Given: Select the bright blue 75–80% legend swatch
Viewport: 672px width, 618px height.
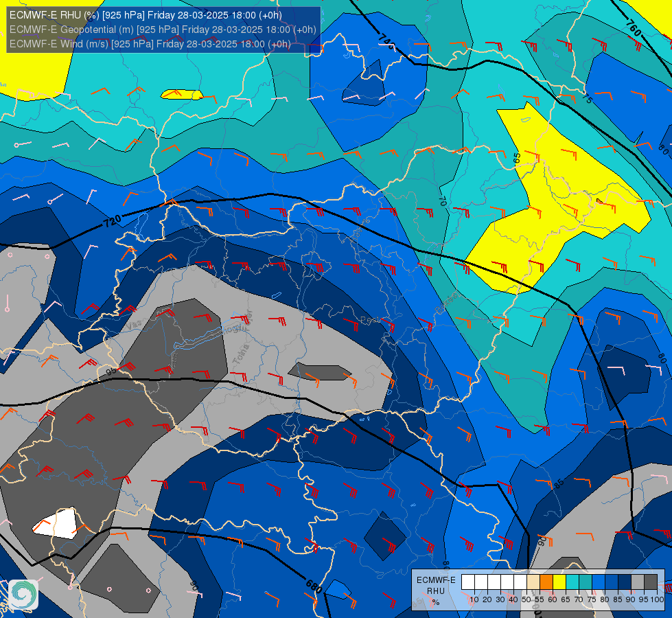Looking at the screenshot, I should 599,582.
